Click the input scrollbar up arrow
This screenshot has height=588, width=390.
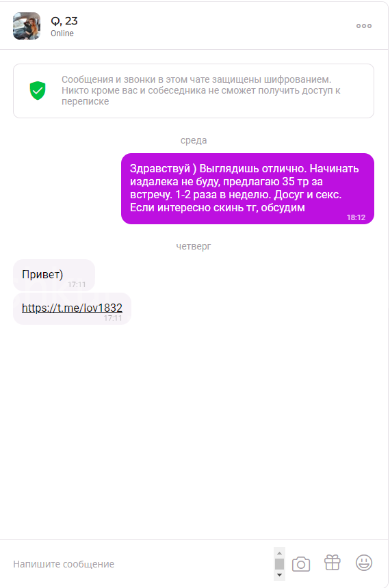[x=279, y=553]
